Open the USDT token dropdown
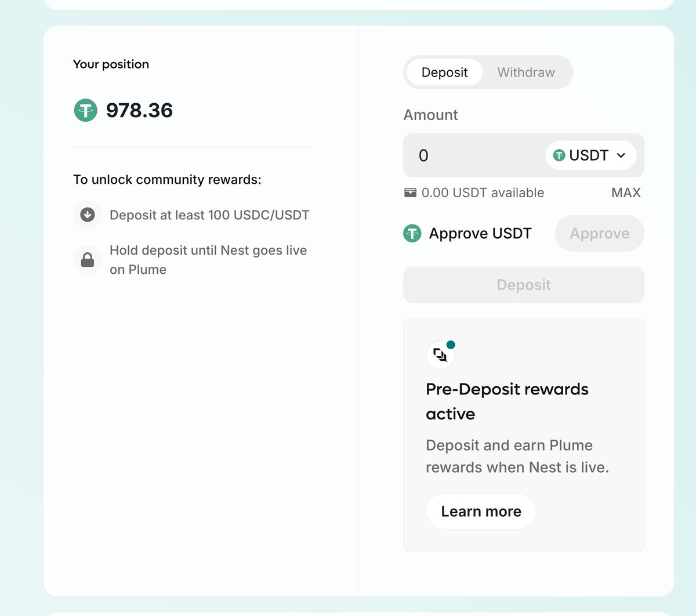Image resolution: width=696 pixels, height=616 pixels. click(x=591, y=155)
